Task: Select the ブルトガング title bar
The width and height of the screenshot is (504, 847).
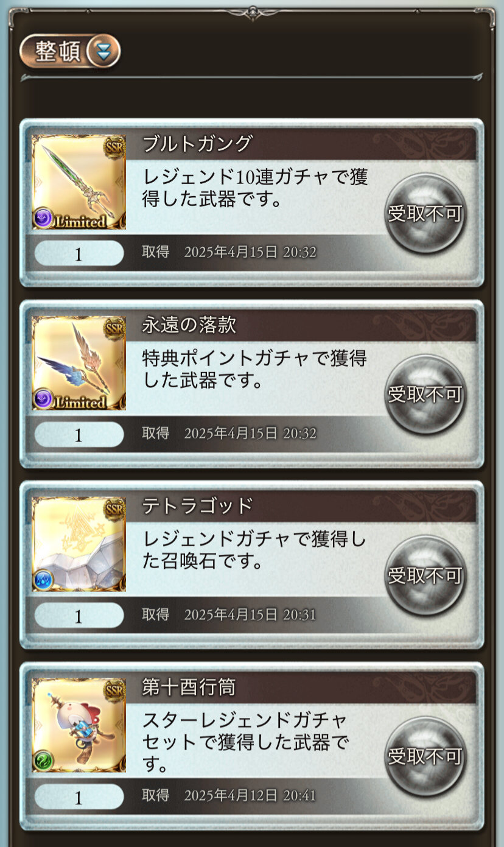Action: (x=301, y=144)
